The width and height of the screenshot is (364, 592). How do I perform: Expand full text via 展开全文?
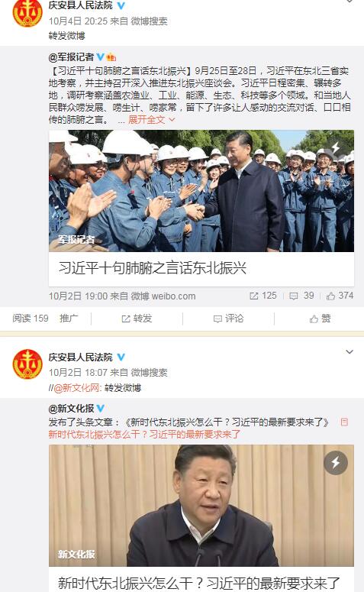pyautogui.click(x=152, y=120)
